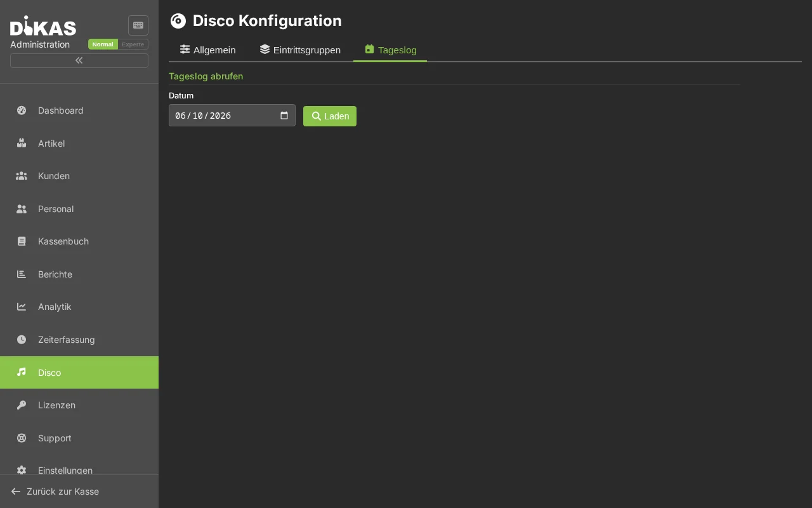The image size is (812, 508).
Task: Click the Personal users icon
Action: 22,209
